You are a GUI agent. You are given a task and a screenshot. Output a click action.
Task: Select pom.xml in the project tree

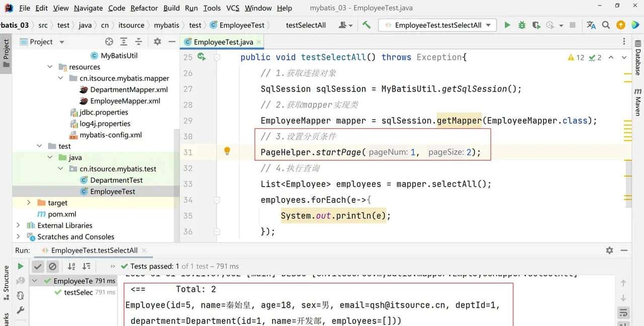62,214
